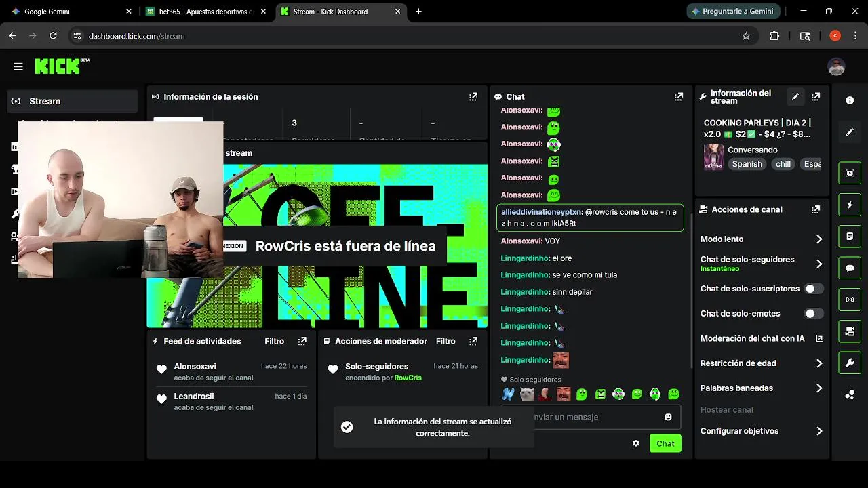Open the hamburger menu beside Kick logo
The height and width of the screenshot is (488, 868).
[18, 66]
